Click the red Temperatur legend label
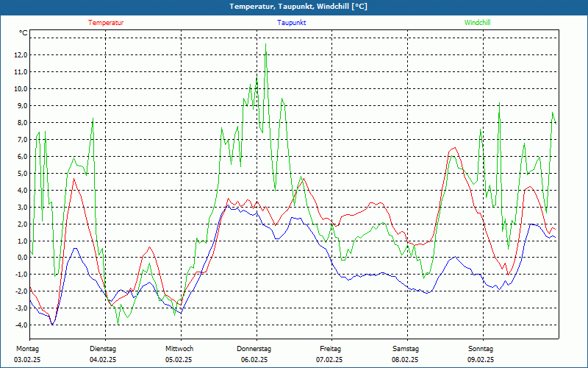This screenshot has height=368, width=588. coord(106,23)
